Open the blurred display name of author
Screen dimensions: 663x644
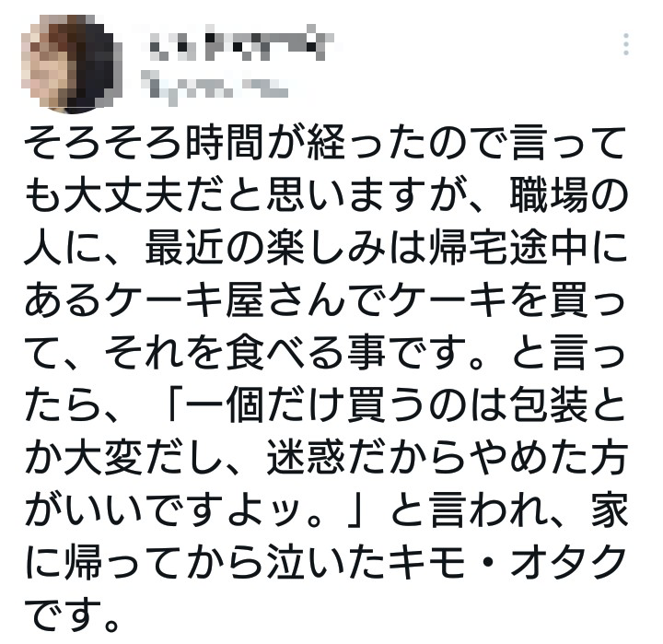tap(239, 42)
